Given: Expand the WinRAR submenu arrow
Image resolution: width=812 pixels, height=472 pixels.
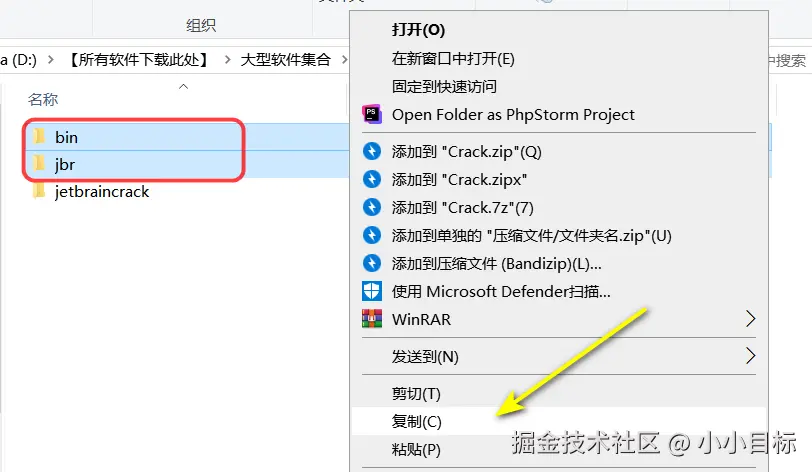Looking at the screenshot, I should 750,320.
